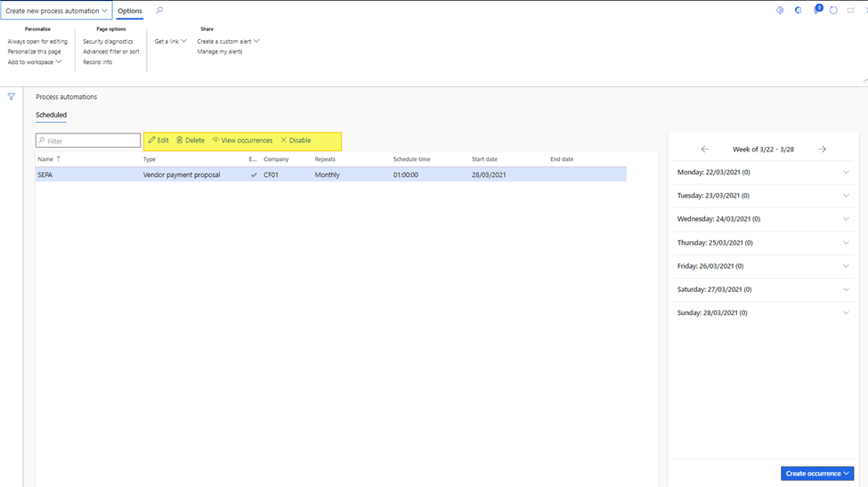Viewport: 868px width, 487px height.
Task: Click the Power Apps diamond icon
Action: click(x=780, y=11)
